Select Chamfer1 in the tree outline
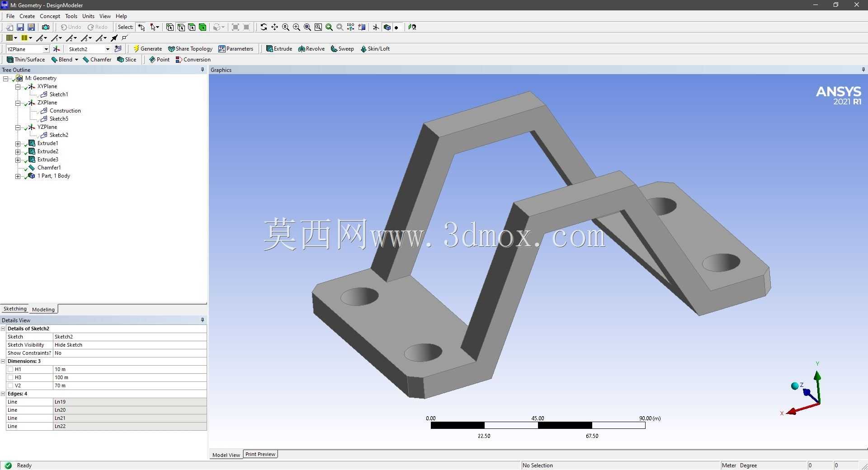 (x=49, y=168)
